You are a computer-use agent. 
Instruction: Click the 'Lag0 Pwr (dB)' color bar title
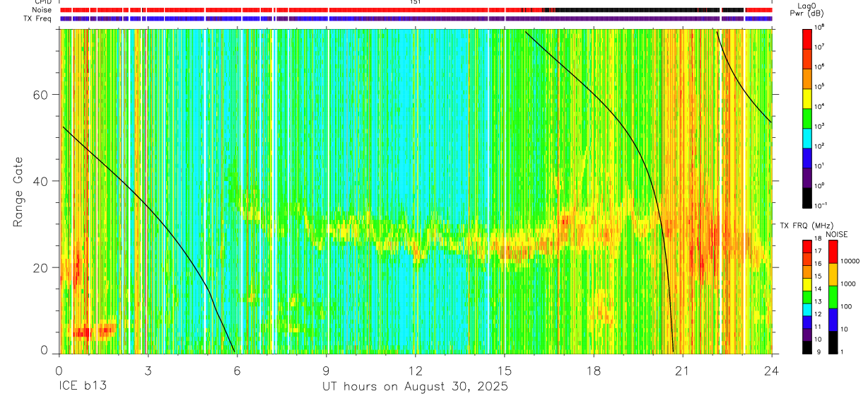[x=807, y=8]
